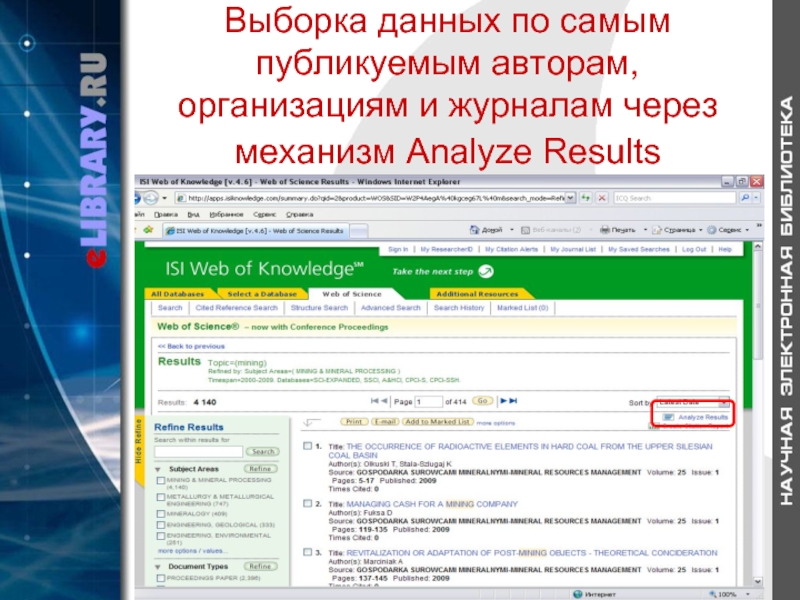The height and width of the screenshot is (600, 800).
Task: Click the zoom magnifier in status bar
Action: click(712, 594)
